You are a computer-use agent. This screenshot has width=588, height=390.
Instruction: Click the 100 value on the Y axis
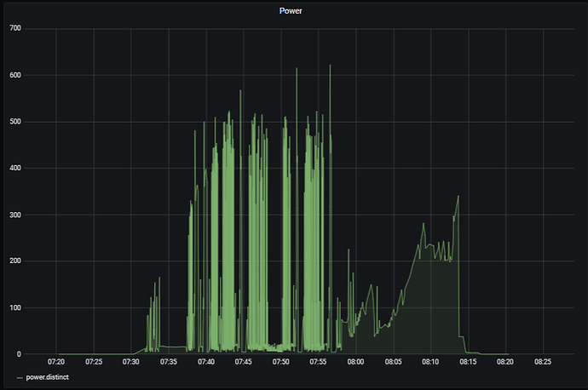15,308
